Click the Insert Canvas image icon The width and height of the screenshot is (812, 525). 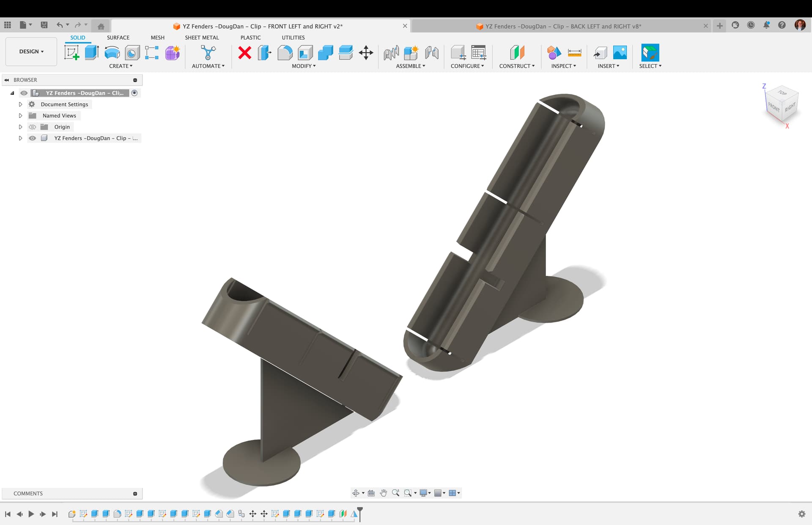(x=620, y=53)
